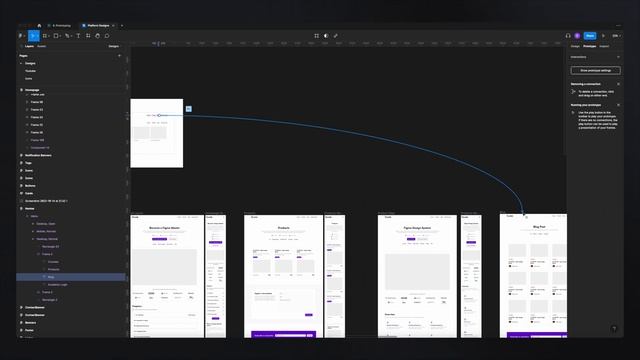The width and height of the screenshot is (640, 360).
Task: Click the half-circle mask icon
Action: tap(326, 36)
